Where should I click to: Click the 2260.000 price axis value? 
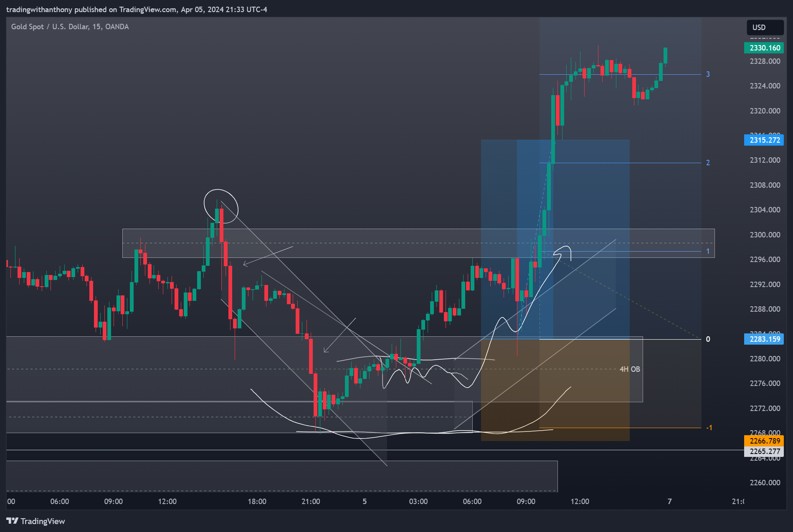[765, 483]
